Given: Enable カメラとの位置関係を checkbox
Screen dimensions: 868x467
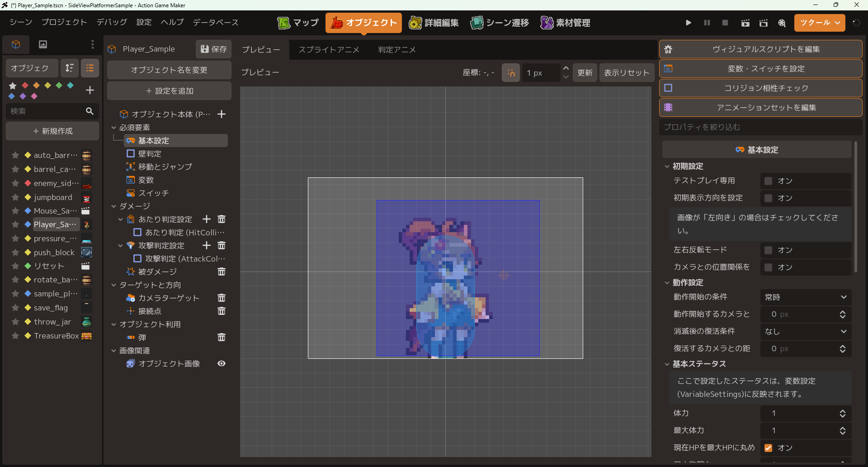Looking at the screenshot, I should (x=768, y=267).
